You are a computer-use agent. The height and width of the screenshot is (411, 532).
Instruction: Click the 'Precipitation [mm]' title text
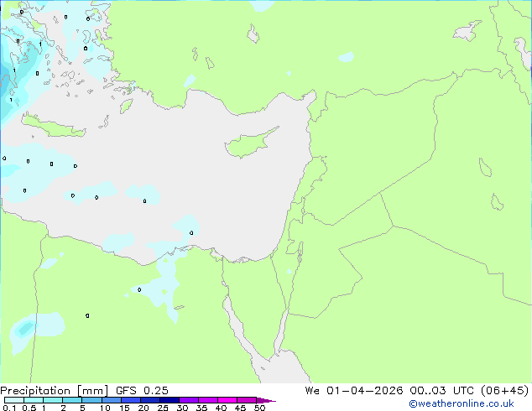point(54,391)
